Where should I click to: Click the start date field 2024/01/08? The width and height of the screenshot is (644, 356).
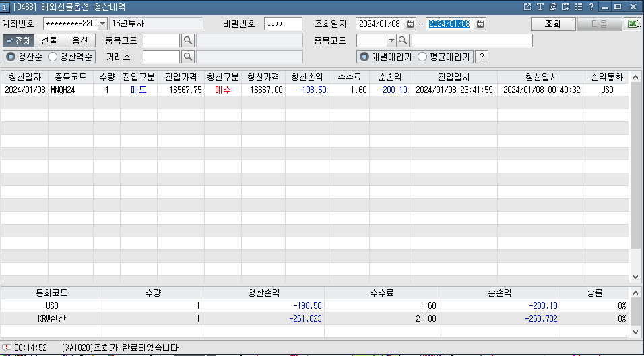click(x=380, y=24)
